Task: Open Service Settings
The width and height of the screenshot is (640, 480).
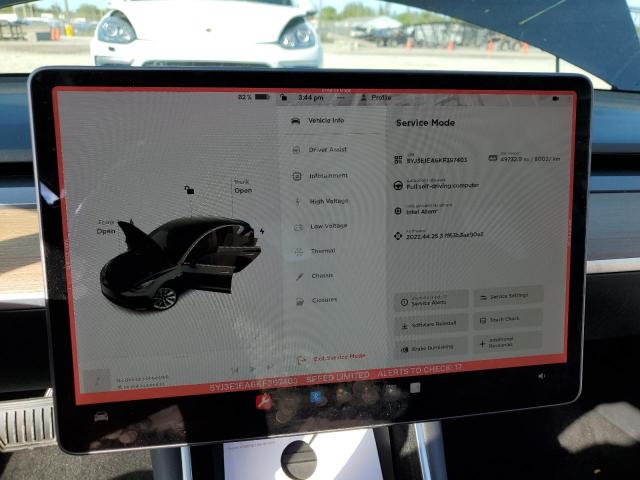Action: 508,297
